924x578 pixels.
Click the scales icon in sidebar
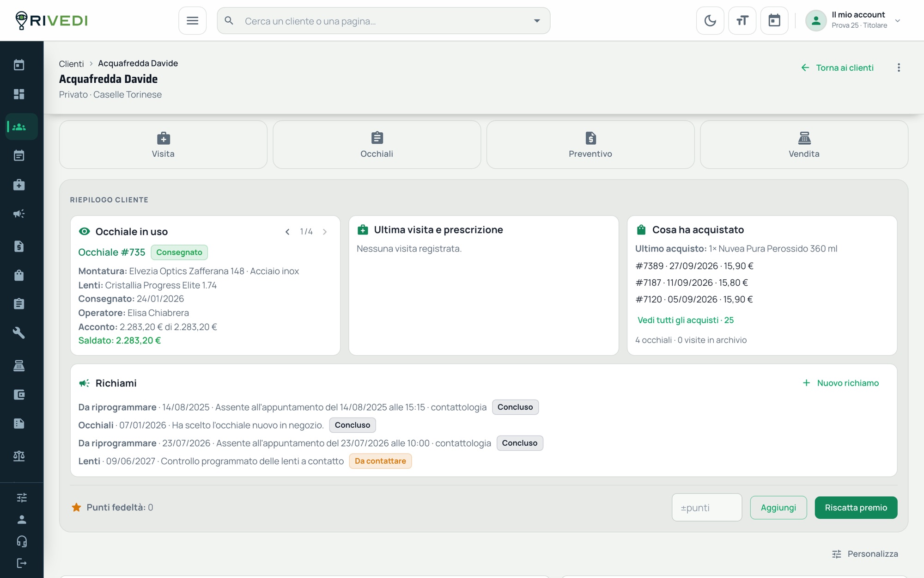[19, 456]
